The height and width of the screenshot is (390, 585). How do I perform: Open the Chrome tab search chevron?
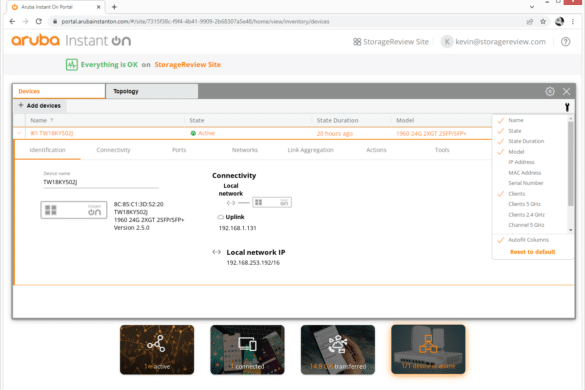pyautogui.click(x=532, y=7)
